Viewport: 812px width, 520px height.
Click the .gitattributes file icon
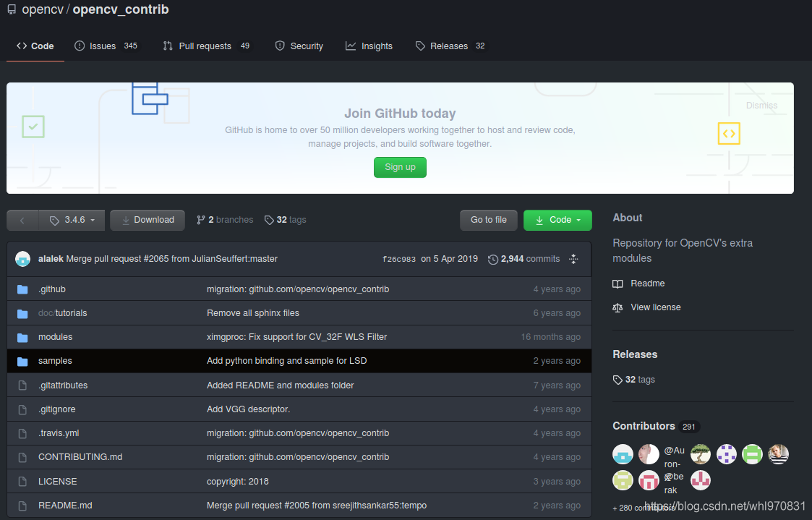click(22, 385)
